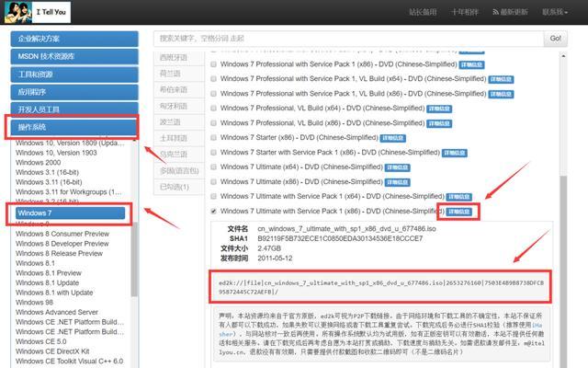Image resolution: width=588 pixels, height=368 pixels.
Task: Expand the 工具和资源 category panel
Action: [x=74, y=75]
